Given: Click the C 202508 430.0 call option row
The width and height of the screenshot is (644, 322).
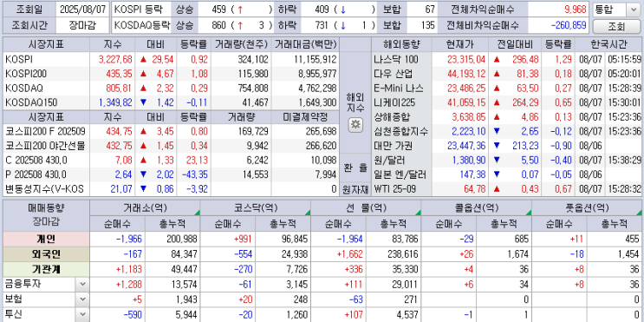Looking at the screenshot, I should (172, 161).
